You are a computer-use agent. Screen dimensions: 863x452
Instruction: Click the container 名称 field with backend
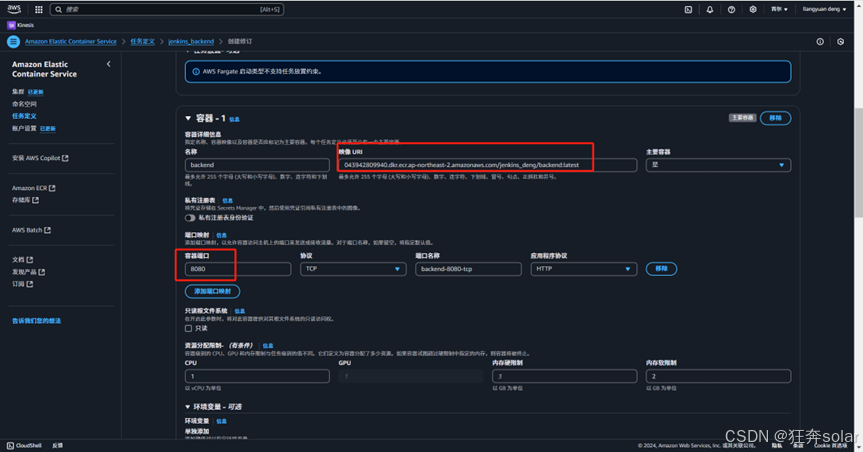[x=257, y=165]
